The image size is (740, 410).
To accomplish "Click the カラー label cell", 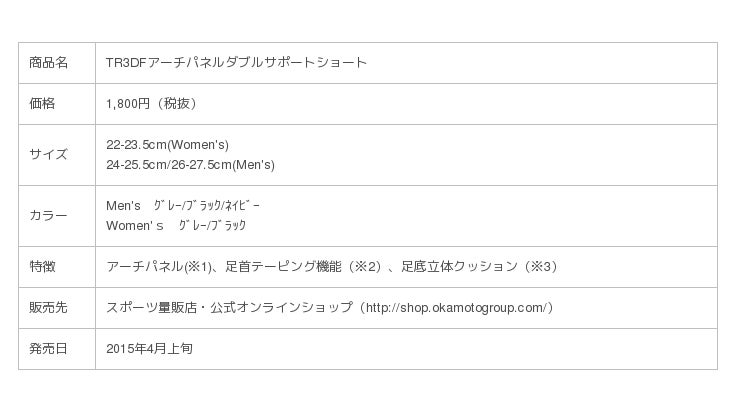I will click(x=48, y=215).
